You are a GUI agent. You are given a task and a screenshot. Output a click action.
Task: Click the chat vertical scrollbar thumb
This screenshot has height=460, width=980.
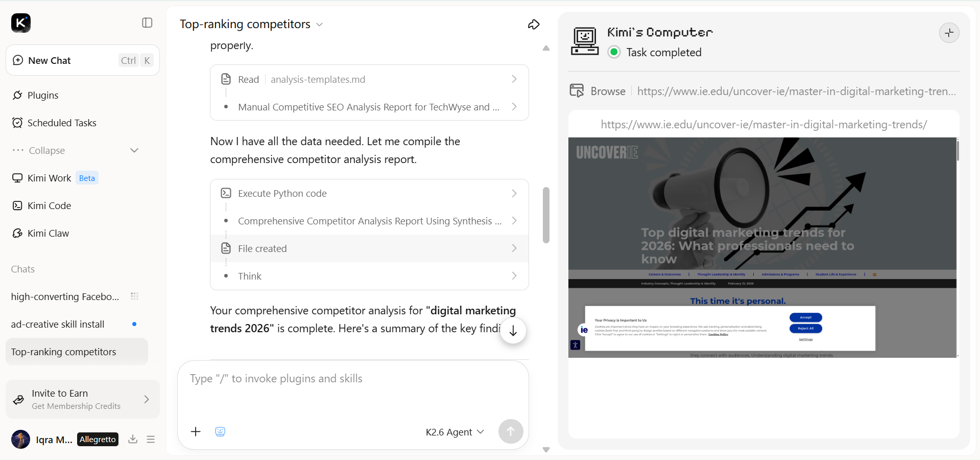[x=546, y=215]
